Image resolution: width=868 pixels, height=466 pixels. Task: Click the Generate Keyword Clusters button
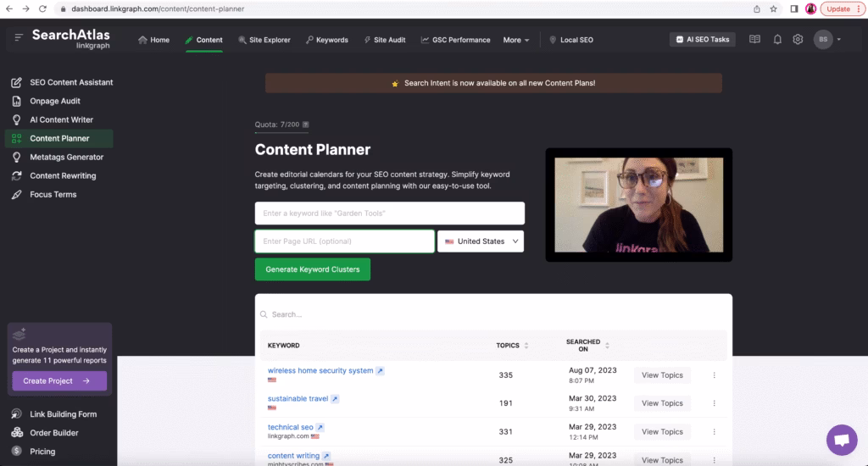tap(312, 269)
